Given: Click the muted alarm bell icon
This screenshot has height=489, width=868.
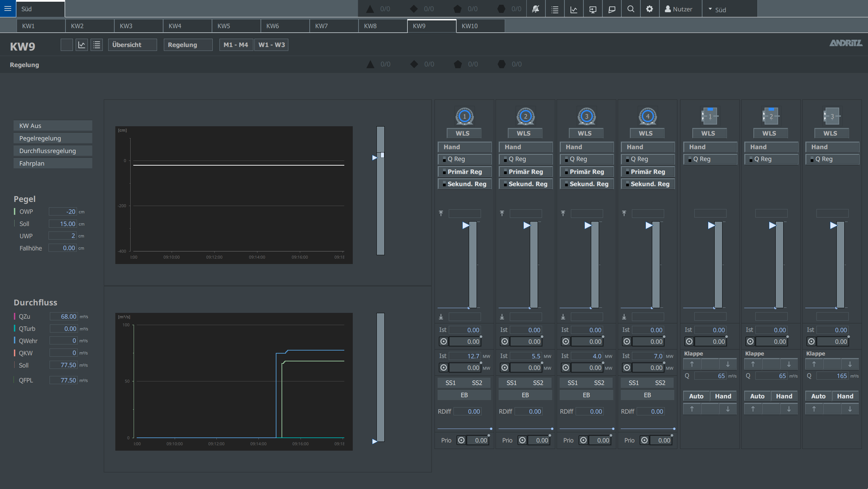Looking at the screenshot, I should [x=536, y=9].
